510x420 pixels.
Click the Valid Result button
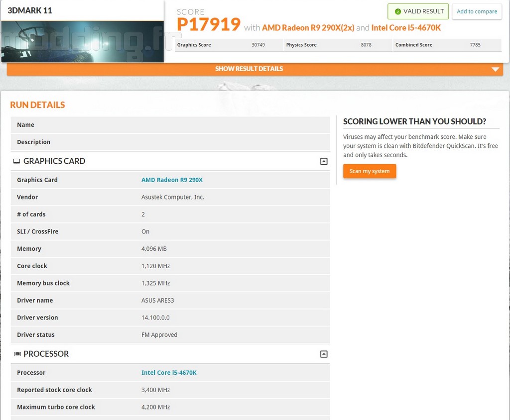418,11
